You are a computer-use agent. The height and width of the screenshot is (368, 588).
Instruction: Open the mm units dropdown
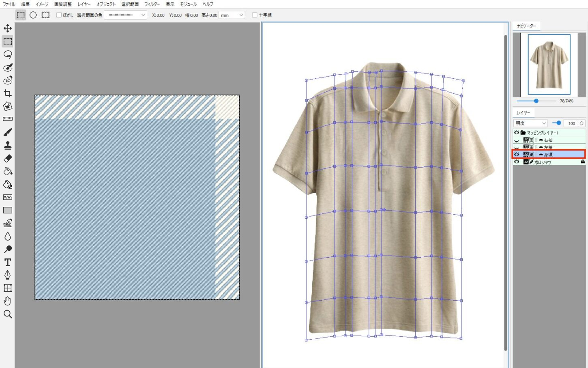tap(232, 15)
